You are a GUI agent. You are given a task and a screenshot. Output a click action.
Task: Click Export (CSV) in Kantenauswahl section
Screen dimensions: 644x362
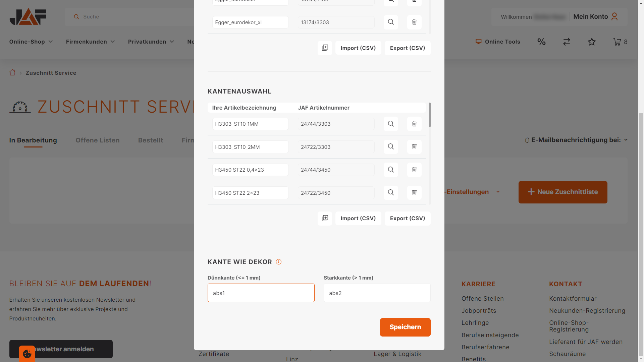(407, 219)
